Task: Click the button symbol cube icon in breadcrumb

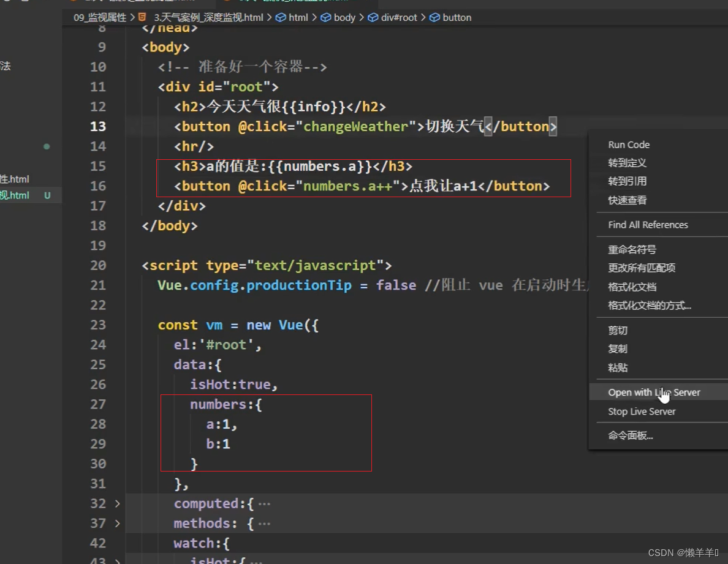Action: (x=434, y=17)
